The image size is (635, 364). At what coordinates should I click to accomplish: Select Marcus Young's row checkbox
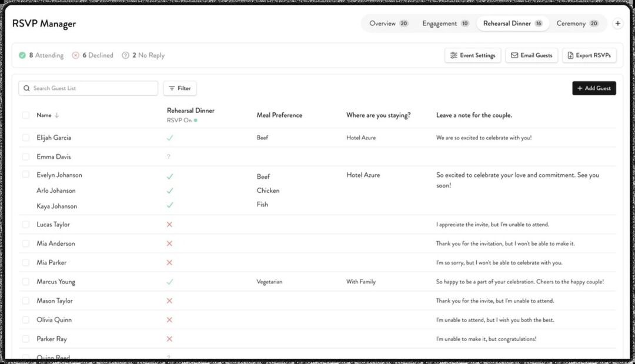coord(25,282)
